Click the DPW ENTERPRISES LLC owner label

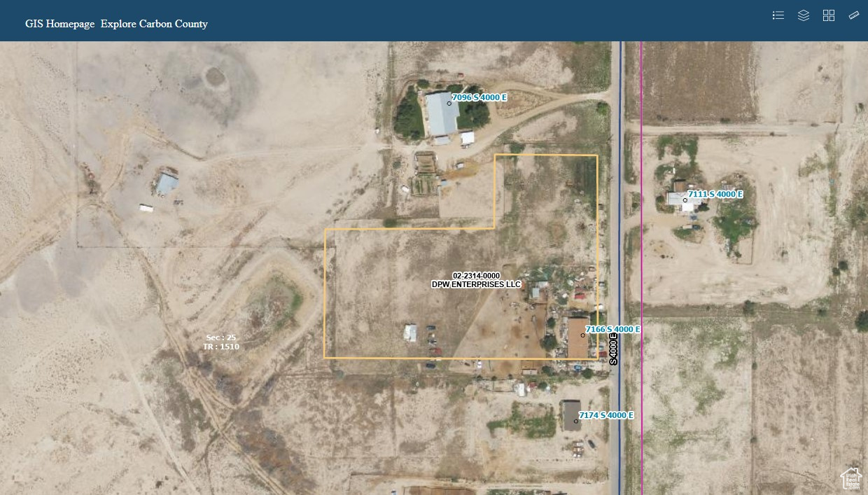(x=476, y=284)
